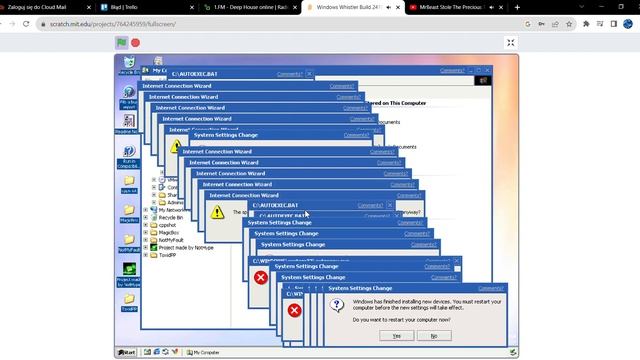Select the file a bug report desktop icon
Image resolution: width=640 pixels, height=360 pixels.
129,97
